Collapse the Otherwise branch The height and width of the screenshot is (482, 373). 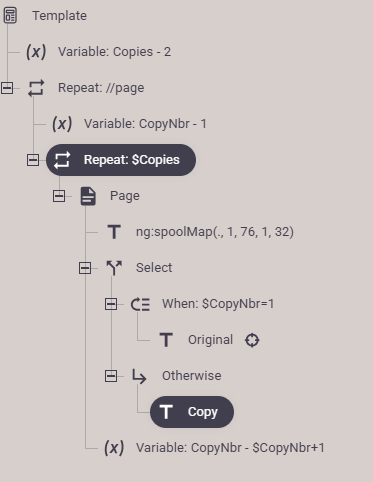pos(111,376)
